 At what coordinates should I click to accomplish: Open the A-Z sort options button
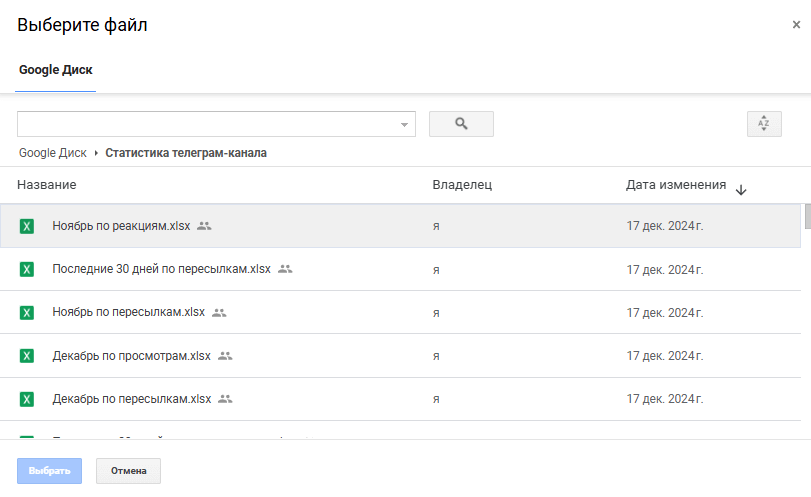763,124
